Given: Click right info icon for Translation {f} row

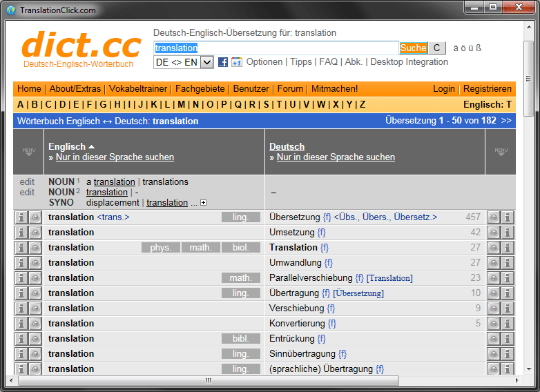Looking at the screenshot, I should 508,248.
